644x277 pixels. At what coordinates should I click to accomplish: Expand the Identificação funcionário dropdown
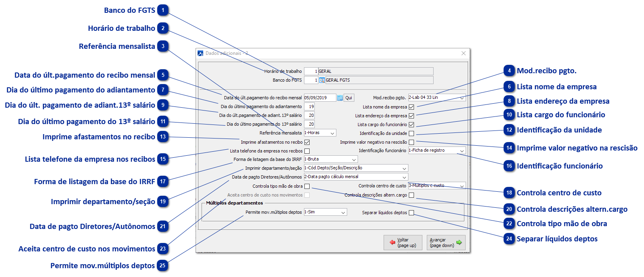[x=462, y=151]
